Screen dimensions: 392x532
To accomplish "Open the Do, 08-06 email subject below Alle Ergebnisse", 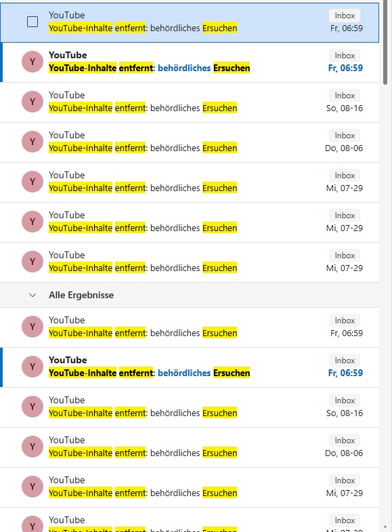I will pos(143,453).
